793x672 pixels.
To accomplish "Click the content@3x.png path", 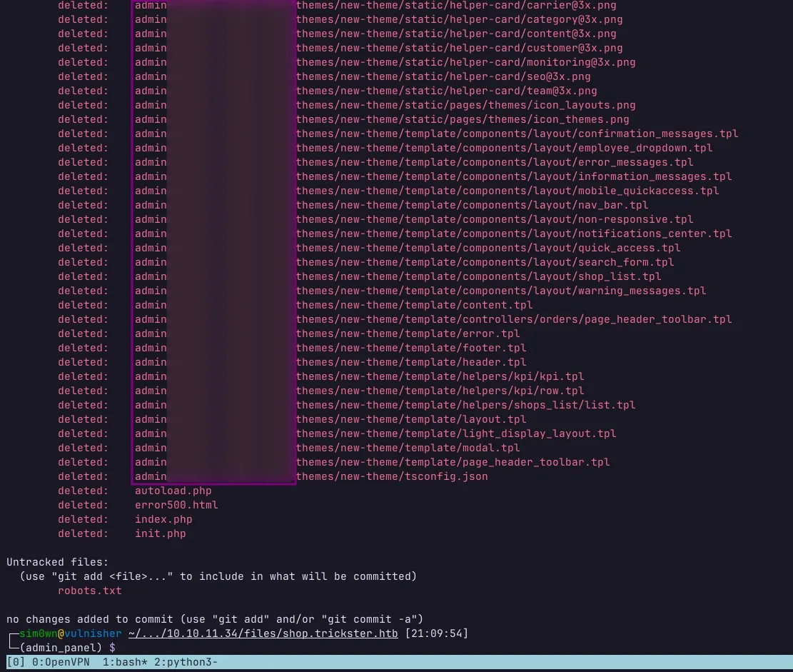I will click(x=456, y=34).
